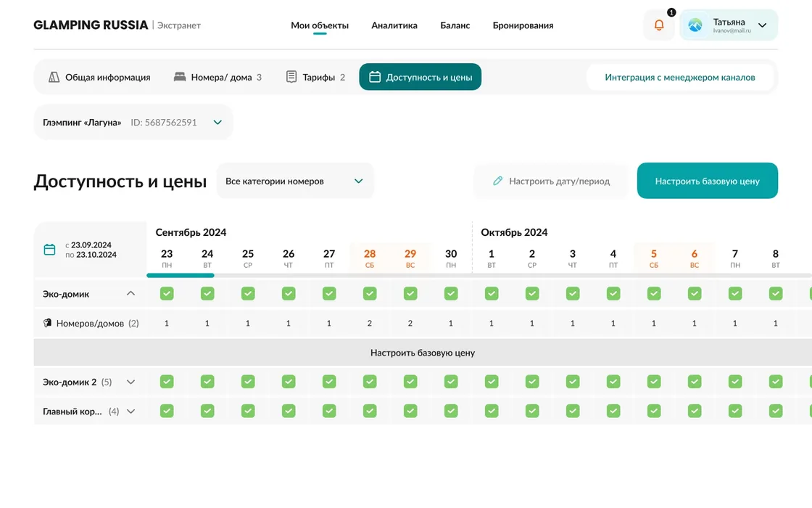Screen dimensions: 812x508
Task: Click the house icon beside Номеров/домов
Action: (47, 323)
